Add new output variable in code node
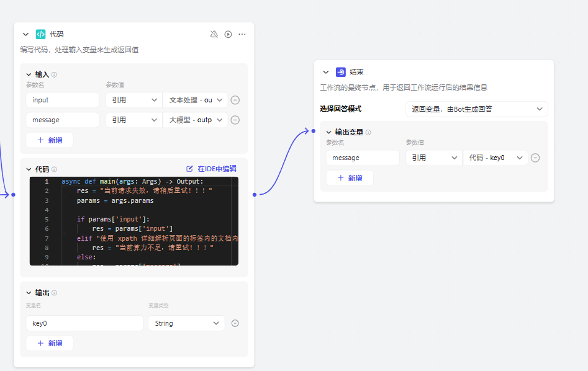The width and height of the screenshot is (588, 371). pyautogui.click(x=50, y=343)
